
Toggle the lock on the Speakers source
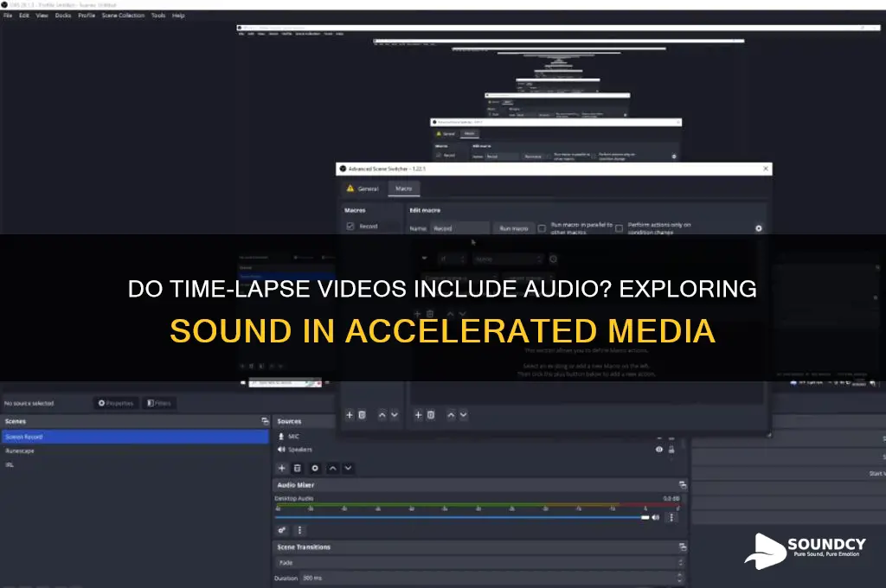[x=671, y=450]
